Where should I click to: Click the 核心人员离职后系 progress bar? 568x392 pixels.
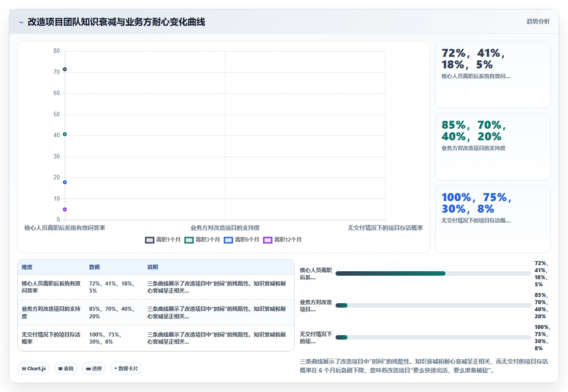[433, 273]
